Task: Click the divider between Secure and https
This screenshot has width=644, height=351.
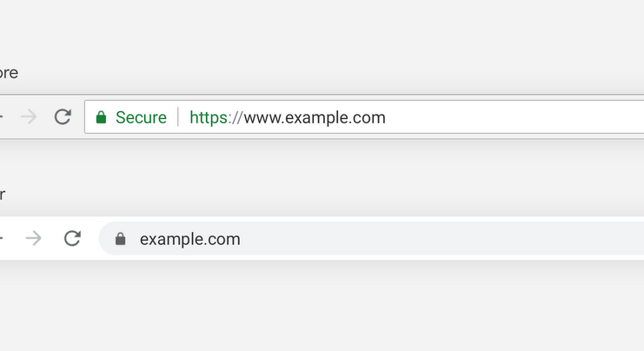Action: point(178,117)
